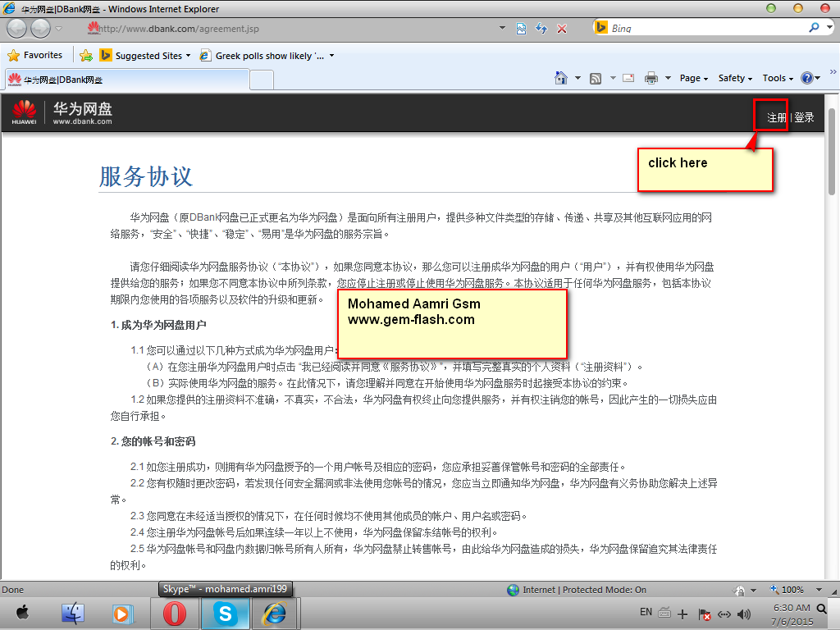840x630 pixels.
Task: Open the Opera browser taskbar icon
Action: pos(174,614)
